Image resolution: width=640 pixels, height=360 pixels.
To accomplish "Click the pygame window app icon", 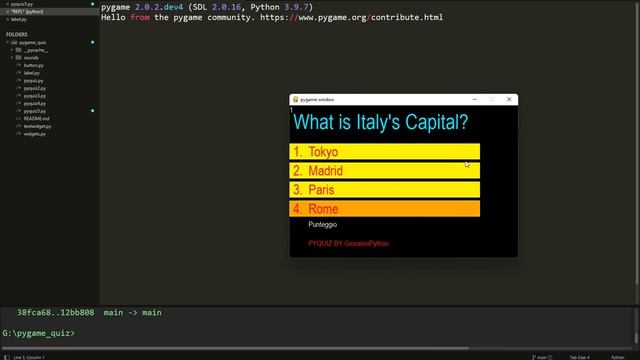I will click(x=296, y=100).
